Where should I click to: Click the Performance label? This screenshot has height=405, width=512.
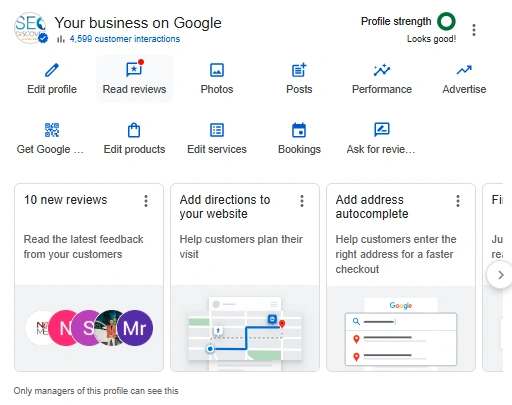(x=382, y=89)
